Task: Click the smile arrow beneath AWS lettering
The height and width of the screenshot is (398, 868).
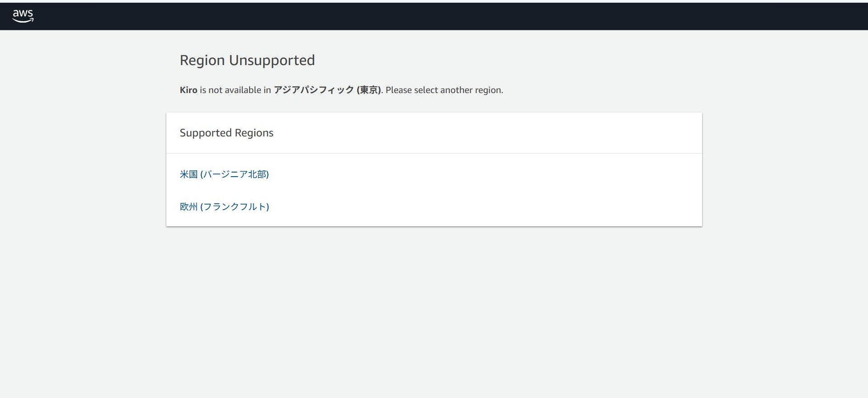Action: click(23, 20)
